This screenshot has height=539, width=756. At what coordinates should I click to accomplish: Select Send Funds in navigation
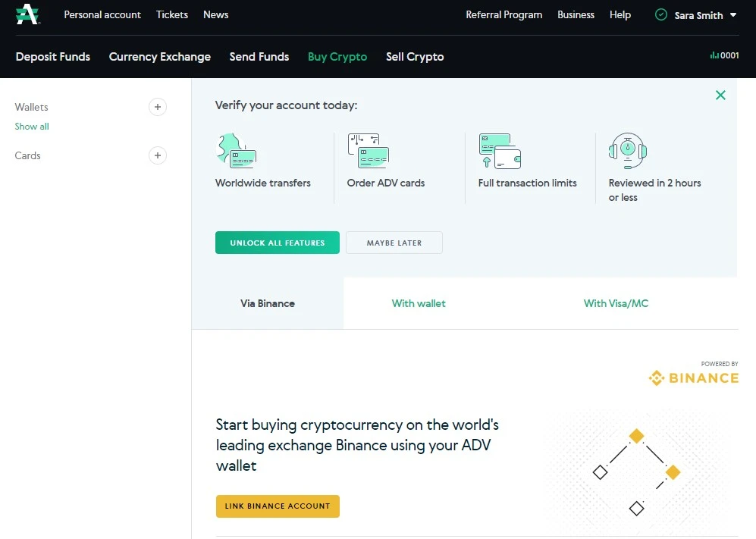click(259, 57)
